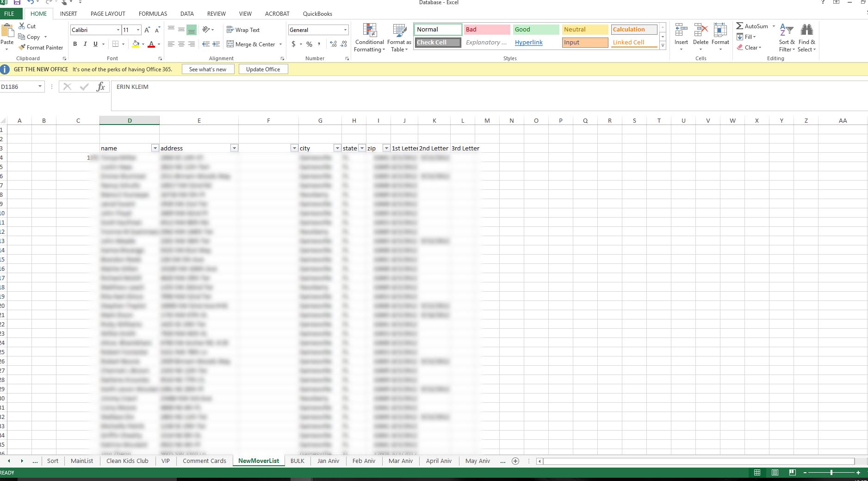Click the Merge & Center icon
868x481 pixels.
pos(230,44)
